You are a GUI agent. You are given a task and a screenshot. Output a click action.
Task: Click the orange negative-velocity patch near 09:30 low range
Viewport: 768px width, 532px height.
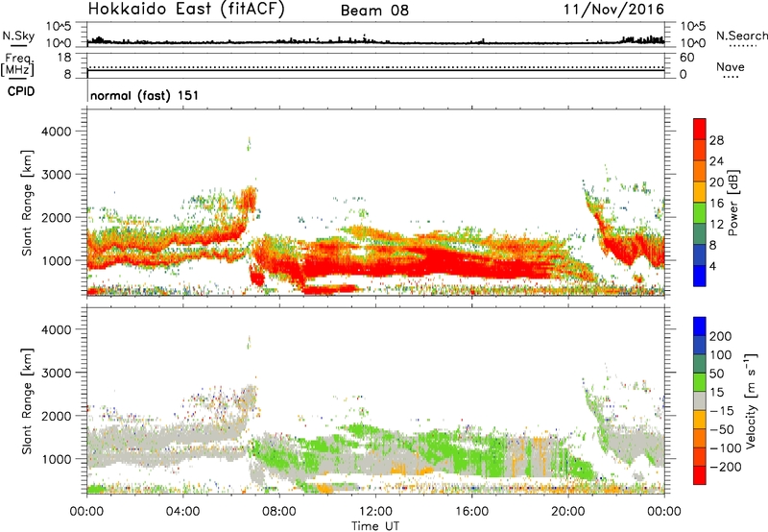pos(324,489)
